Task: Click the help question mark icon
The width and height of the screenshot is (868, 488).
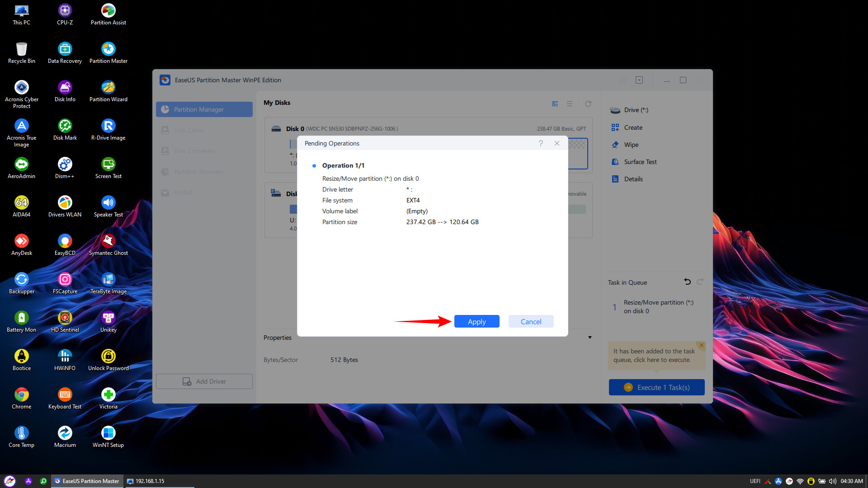Action: tap(541, 143)
